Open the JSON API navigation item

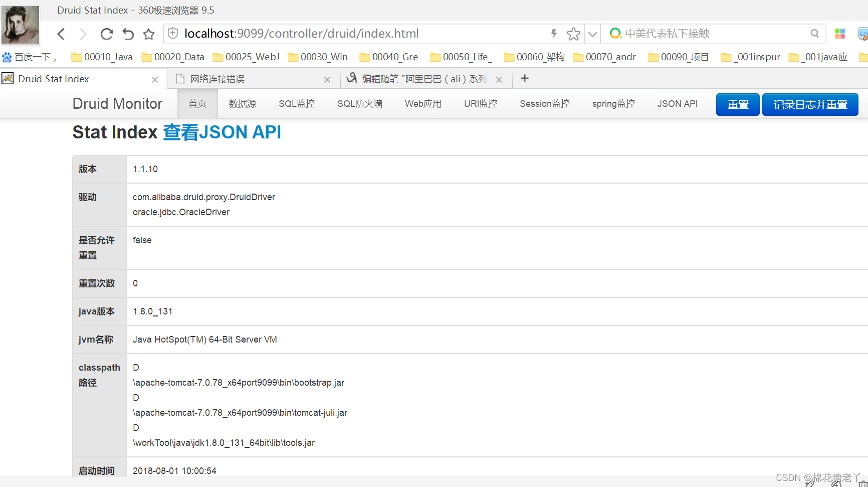click(x=678, y=103)
